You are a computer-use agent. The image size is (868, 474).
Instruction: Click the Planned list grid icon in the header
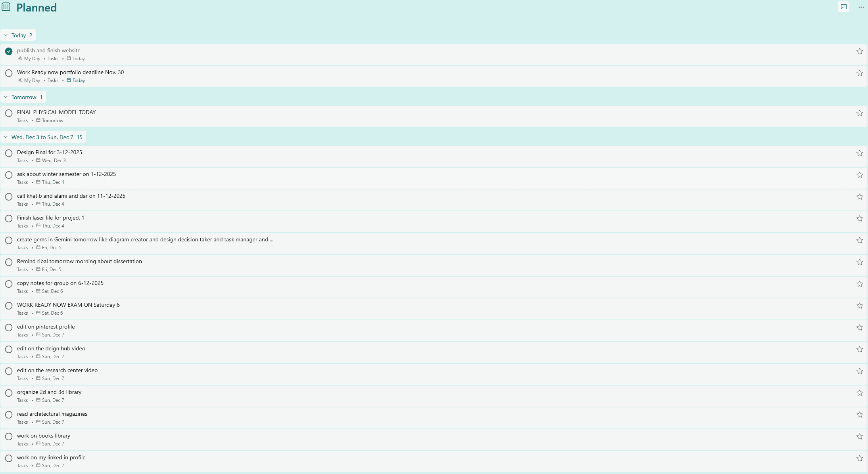tap(6, 7)
